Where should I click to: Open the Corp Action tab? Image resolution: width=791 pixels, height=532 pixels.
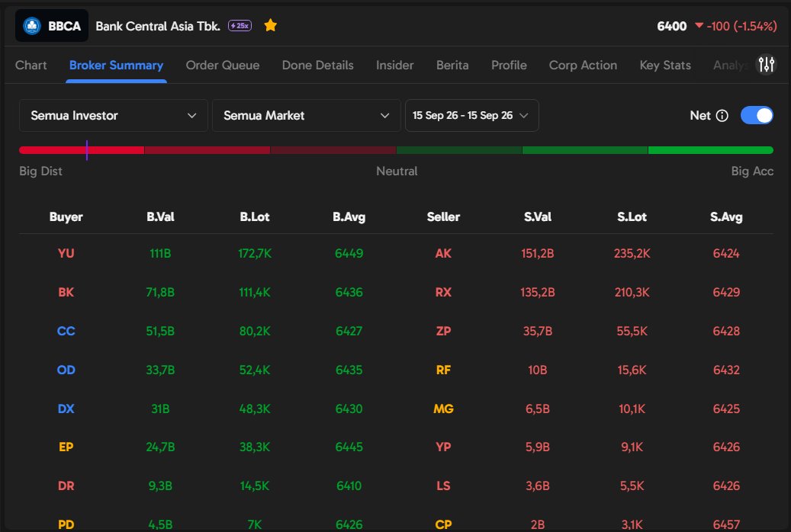point(584,65)
